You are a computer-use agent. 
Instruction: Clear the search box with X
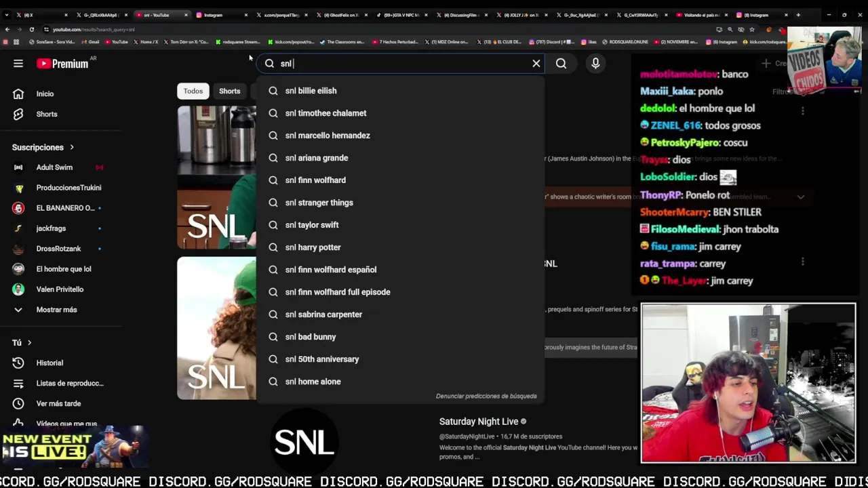click(x=536, y=63)
